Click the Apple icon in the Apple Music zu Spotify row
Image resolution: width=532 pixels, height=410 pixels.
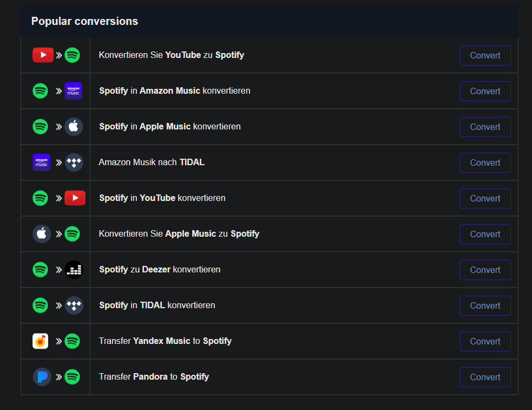click(42, 234)
